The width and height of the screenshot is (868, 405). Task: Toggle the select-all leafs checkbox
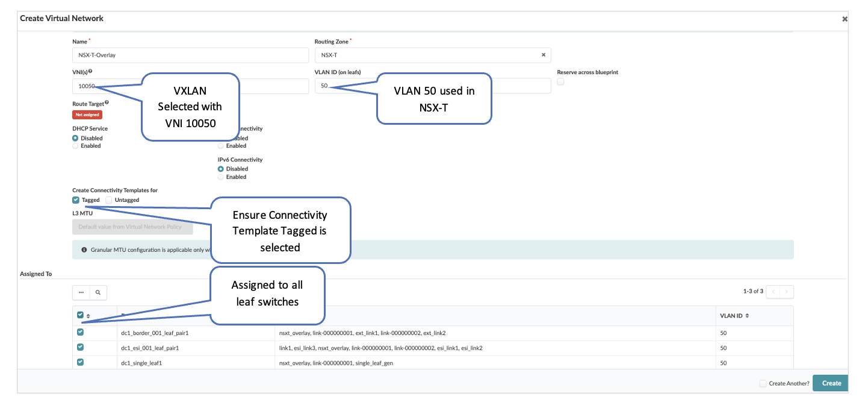(x=81, y=315)
